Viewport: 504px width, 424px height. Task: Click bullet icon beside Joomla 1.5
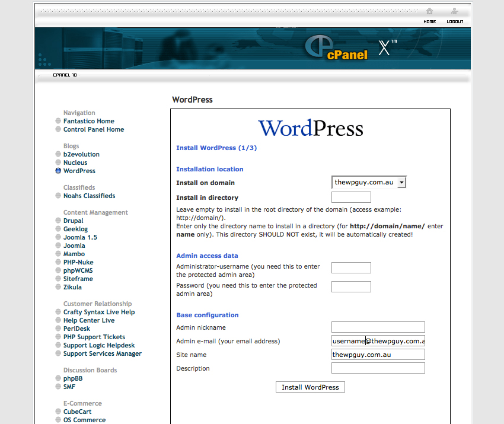pos(58,237)
